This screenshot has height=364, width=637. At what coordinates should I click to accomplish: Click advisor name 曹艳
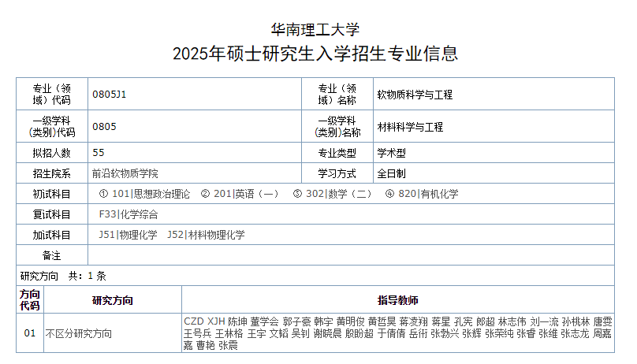coord(206,345)
